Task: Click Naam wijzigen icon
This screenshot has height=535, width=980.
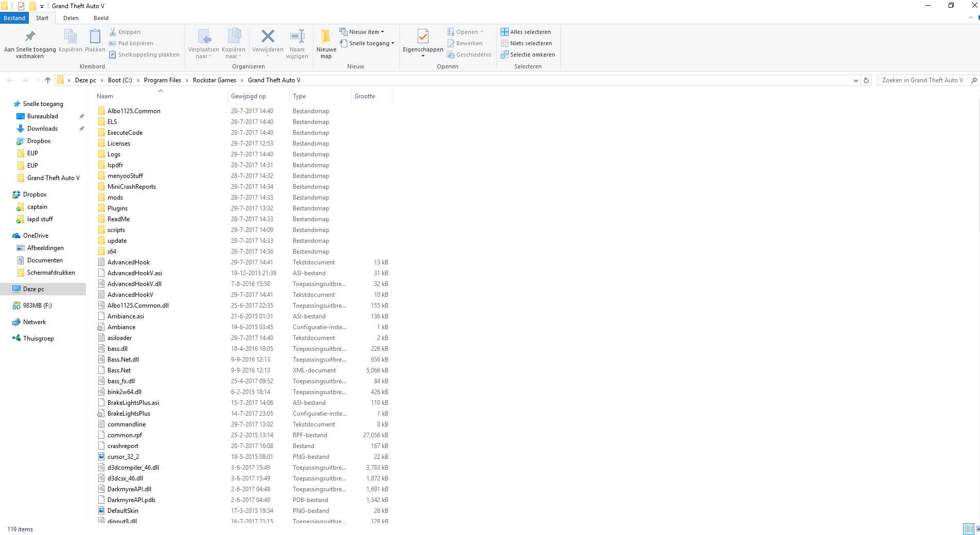Action: click(x=297, y=44)
